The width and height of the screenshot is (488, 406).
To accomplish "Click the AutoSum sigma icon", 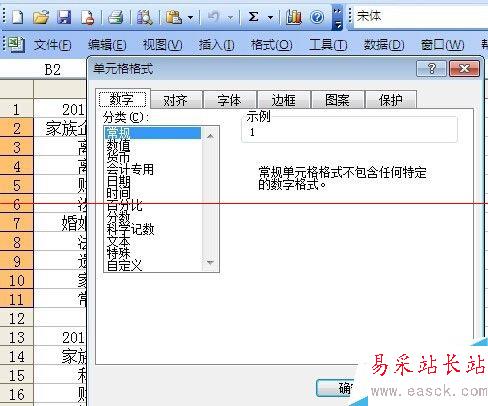I will [254, 17].
